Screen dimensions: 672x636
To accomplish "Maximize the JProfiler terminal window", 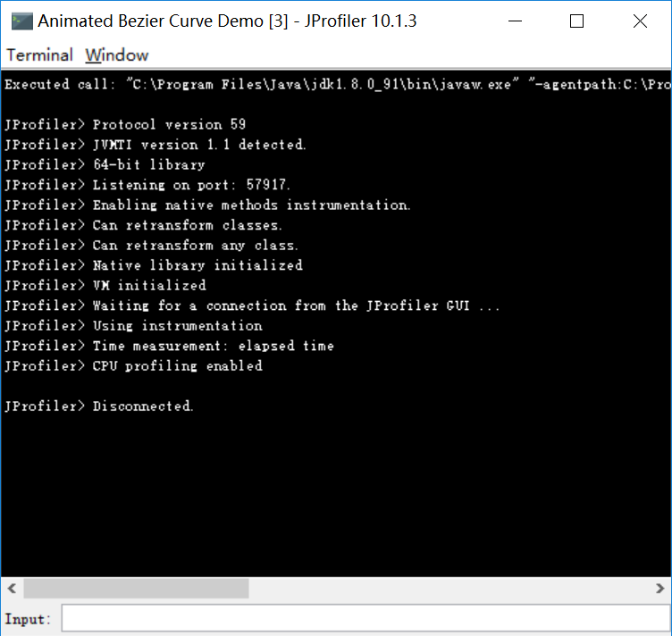I will pyautogui.click(x=576, y=21).
